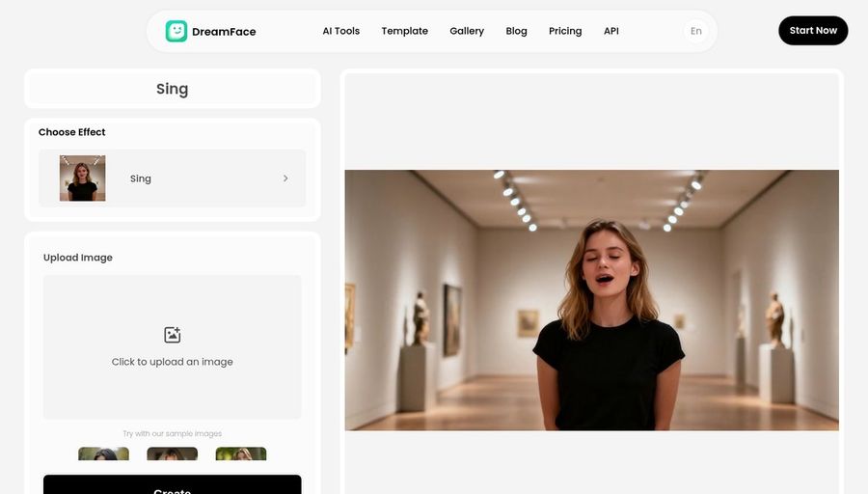Expand the Sing effect chevron
This screenshot has height=494, width=868.
tap(285, 178)
